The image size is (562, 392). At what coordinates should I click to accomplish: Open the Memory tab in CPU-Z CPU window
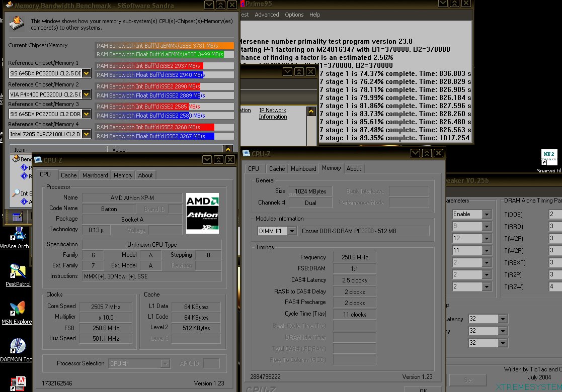point(123,175)
